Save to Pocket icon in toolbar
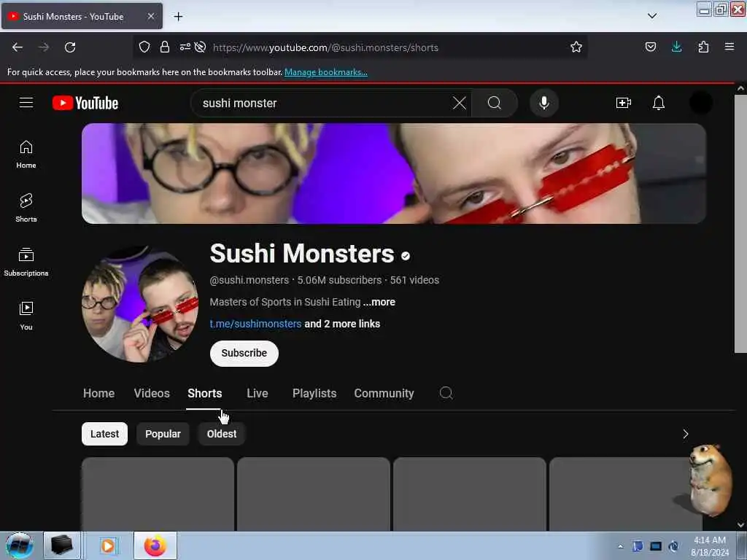Screen dimensions: 747x560 point(650,47)
